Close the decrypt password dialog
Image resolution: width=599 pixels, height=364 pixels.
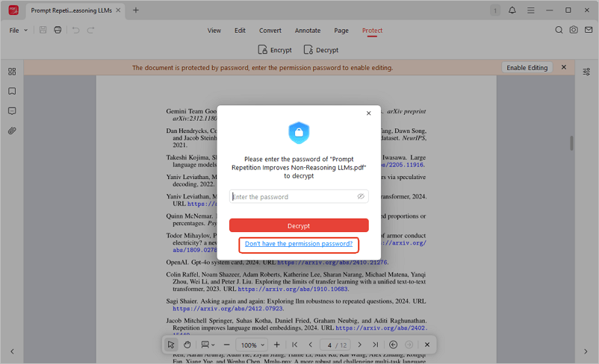pos(368,113)
